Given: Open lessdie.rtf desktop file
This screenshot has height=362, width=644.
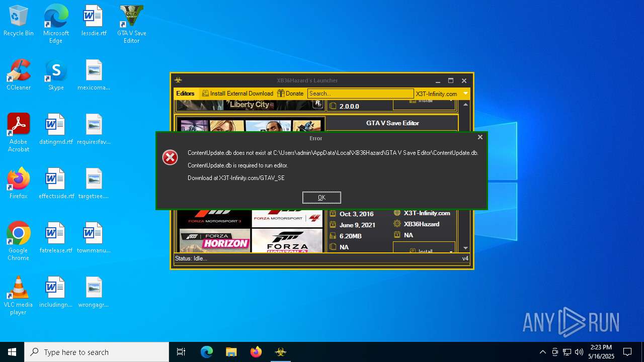Looking at the screenshot, I should click(x=94, y=21).
